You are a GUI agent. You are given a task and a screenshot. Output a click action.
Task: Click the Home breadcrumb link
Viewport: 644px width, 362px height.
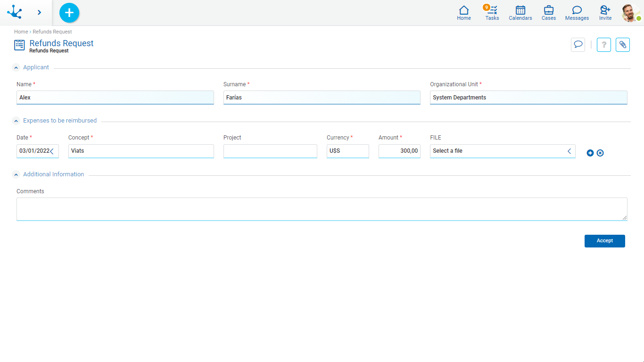[x=21, y=32]
